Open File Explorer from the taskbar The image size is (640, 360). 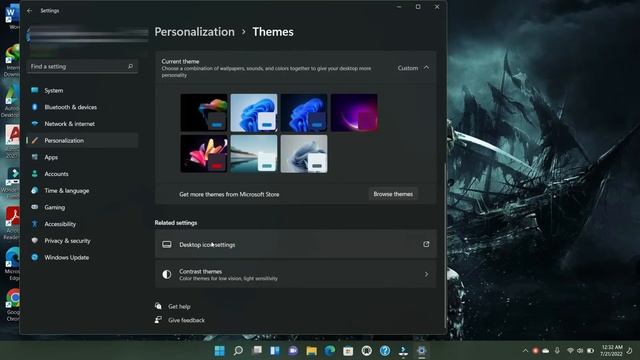(x=311, y=351)
